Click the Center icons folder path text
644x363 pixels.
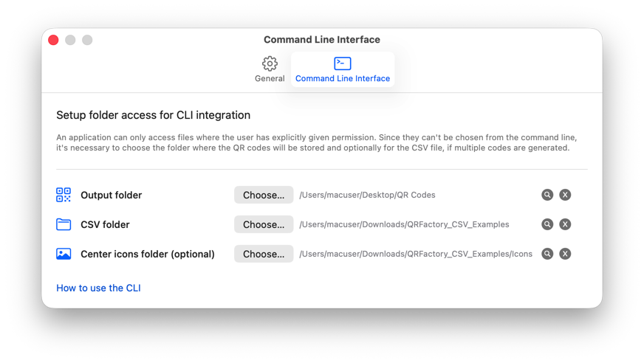click(x=416, y=254)
